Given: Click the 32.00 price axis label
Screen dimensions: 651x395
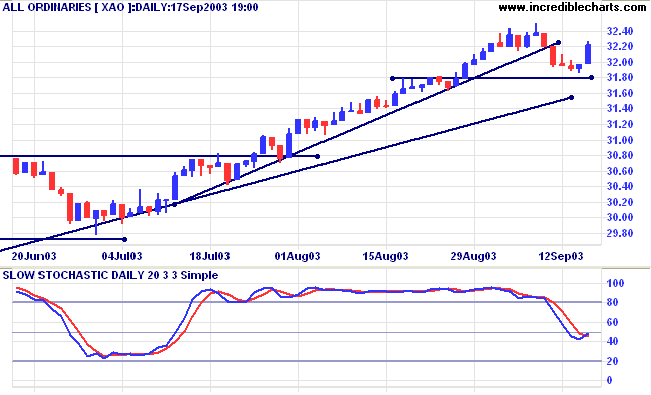Looking at the screenshot, I should tap(620, 62).
